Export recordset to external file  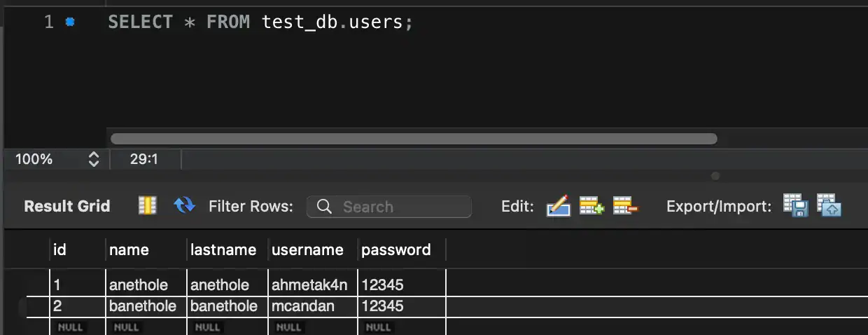pyautogui.click(x=796, y=205)
